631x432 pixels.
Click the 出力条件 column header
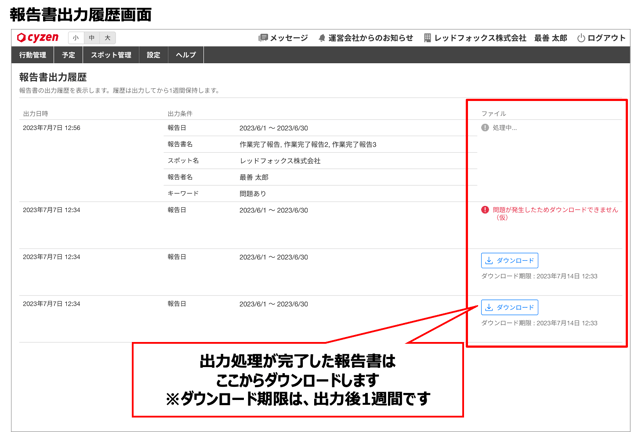(x=180, y=114)
